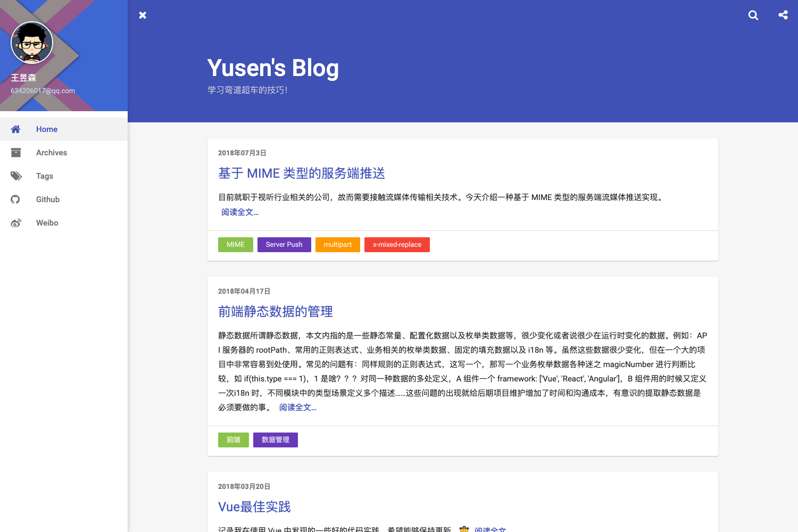Click the Github cat icon
The width and height of the screenshot is (798, 532).
click(x=15, y=199)
